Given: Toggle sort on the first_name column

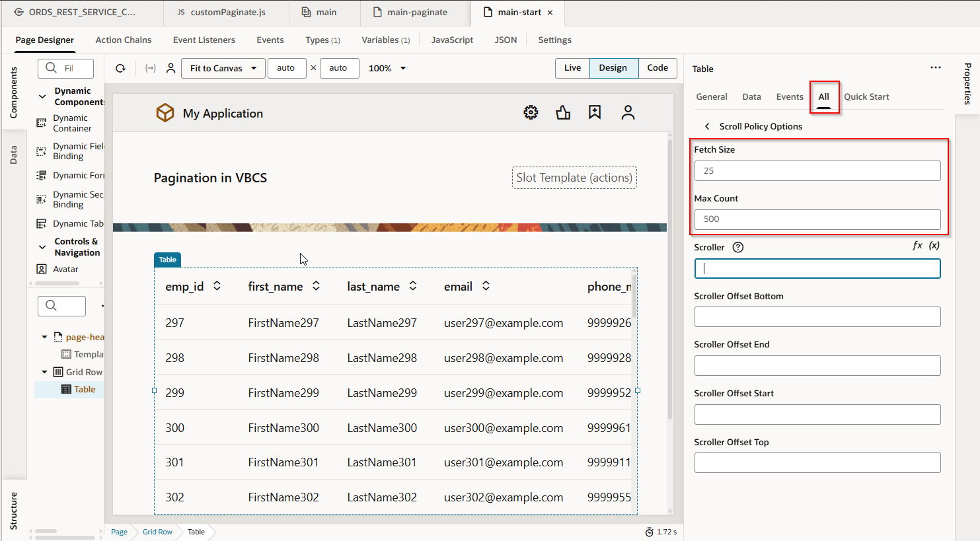Looking at the screenshot, I should click(x=317, y=286).
